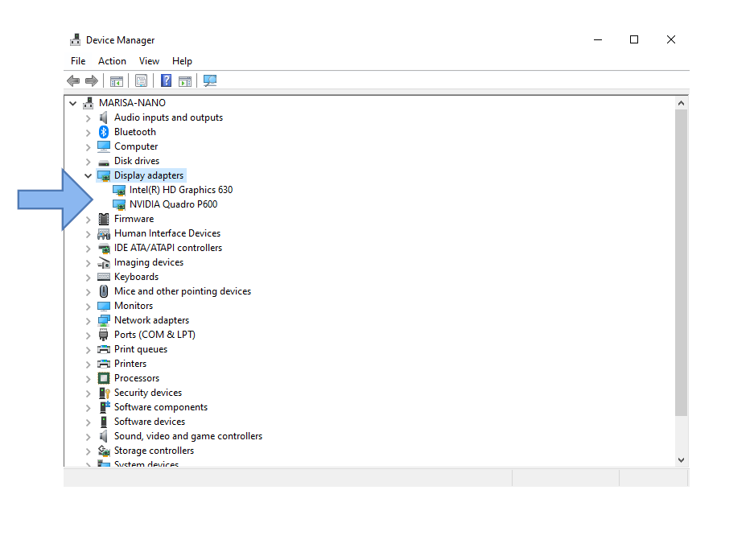750x560 pixels.
Task: Open Properties from the toolbar icon
Action: [141, 80]
